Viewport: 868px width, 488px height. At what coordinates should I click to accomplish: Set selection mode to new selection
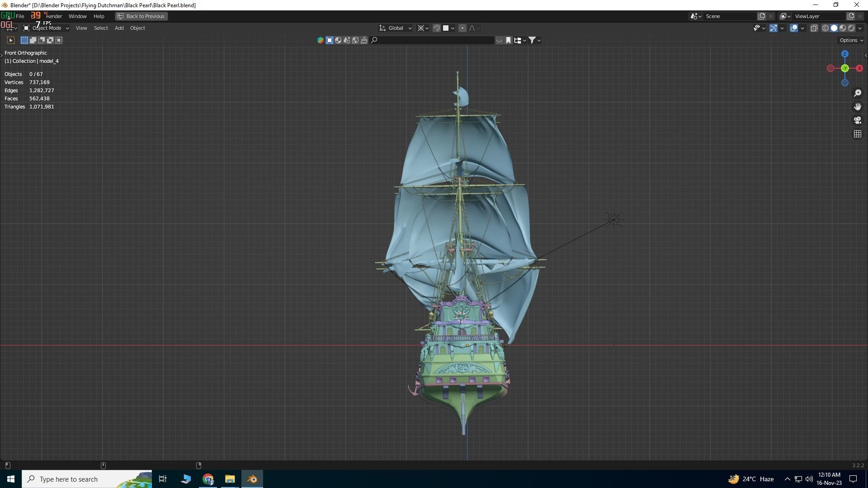pyautogui.click(x=24, y=40)
